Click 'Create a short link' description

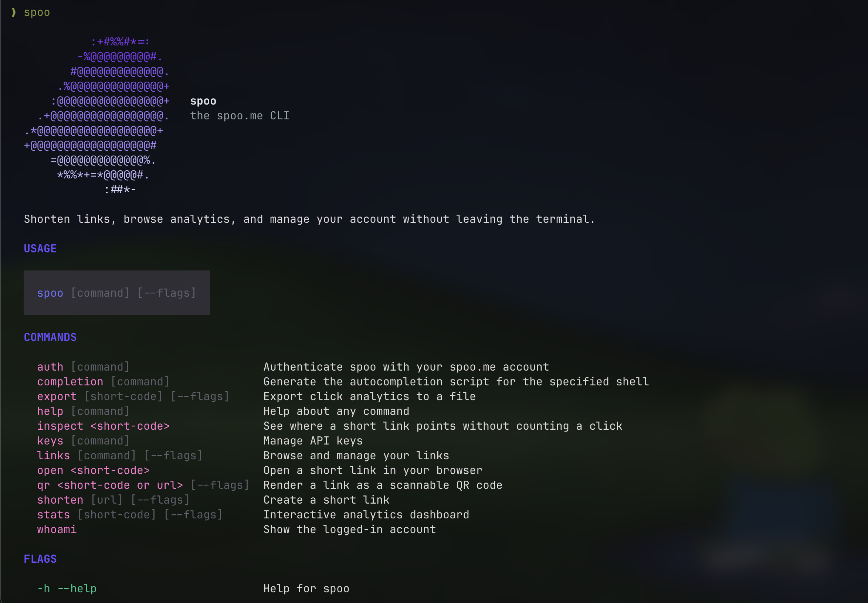tap(326, 500)
